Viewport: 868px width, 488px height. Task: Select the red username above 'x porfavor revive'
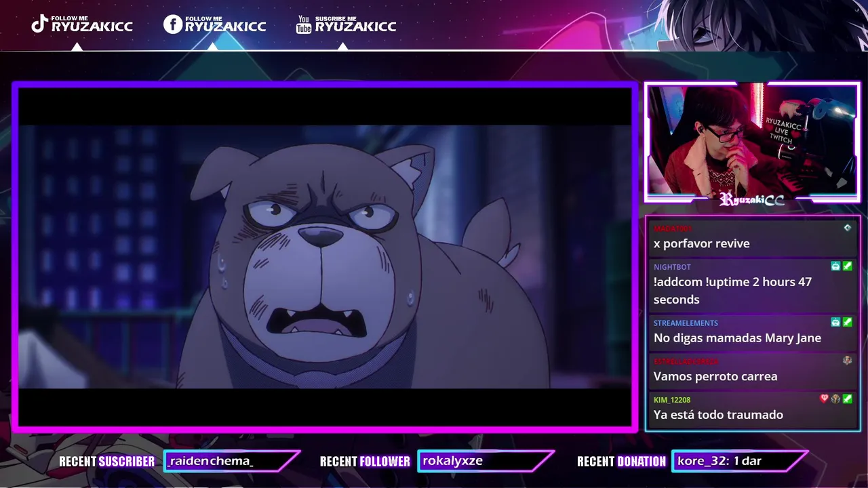click(673, 228)
